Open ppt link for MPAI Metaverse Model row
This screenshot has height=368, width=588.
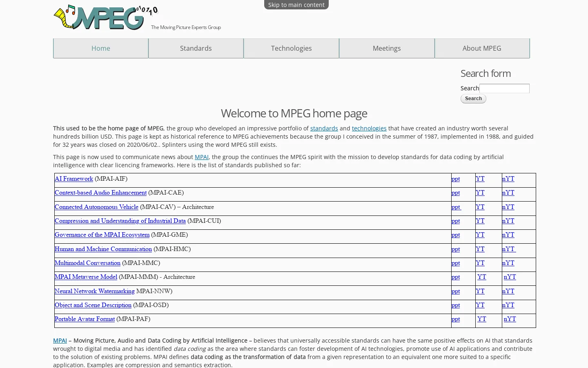click(456, 277)
